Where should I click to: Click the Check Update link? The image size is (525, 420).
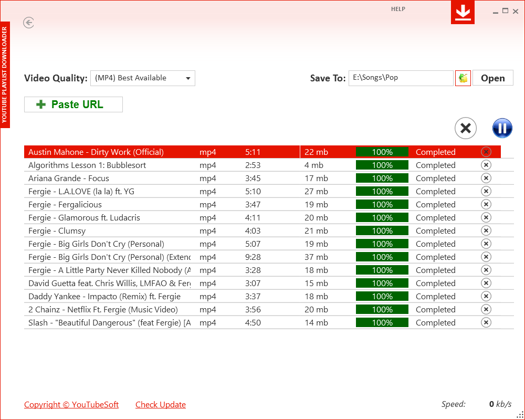pyautogui.click(x=161, y=405)
